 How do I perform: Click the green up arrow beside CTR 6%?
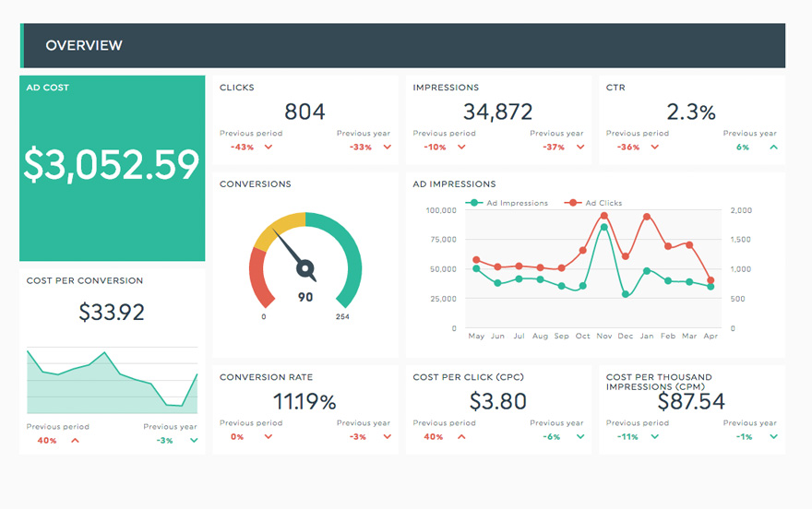[773, 147]
